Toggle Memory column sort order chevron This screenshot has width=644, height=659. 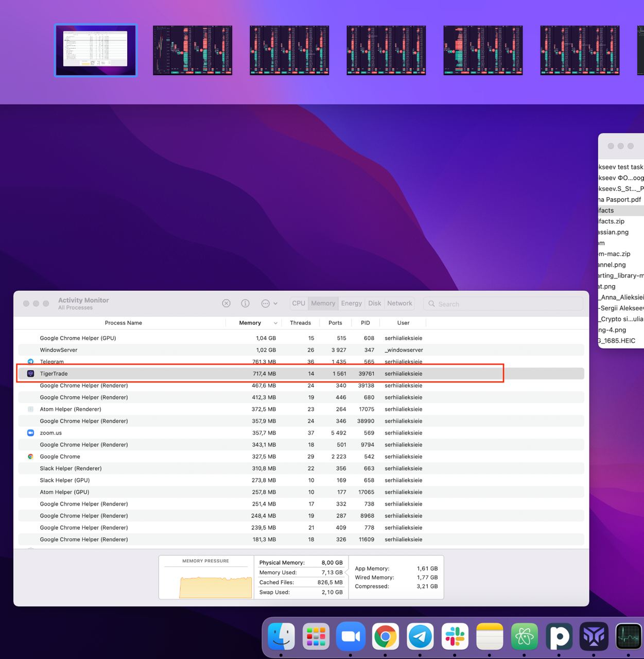(275, 323)
